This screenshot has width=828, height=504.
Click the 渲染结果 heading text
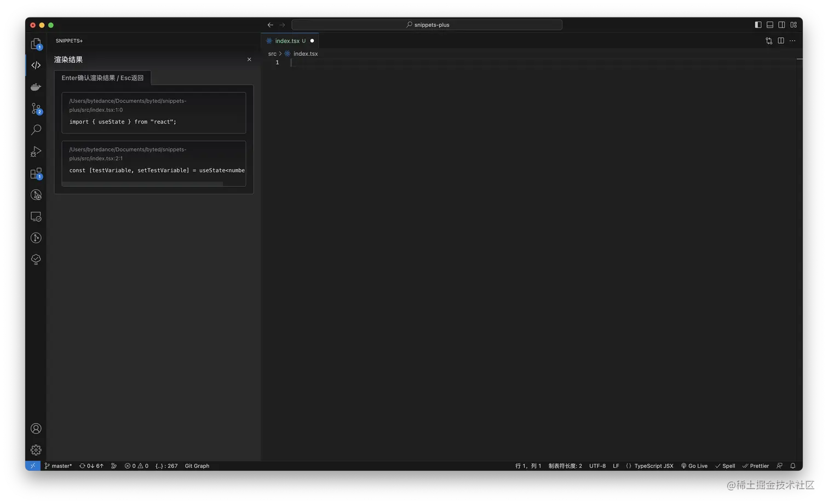(68, 60)
